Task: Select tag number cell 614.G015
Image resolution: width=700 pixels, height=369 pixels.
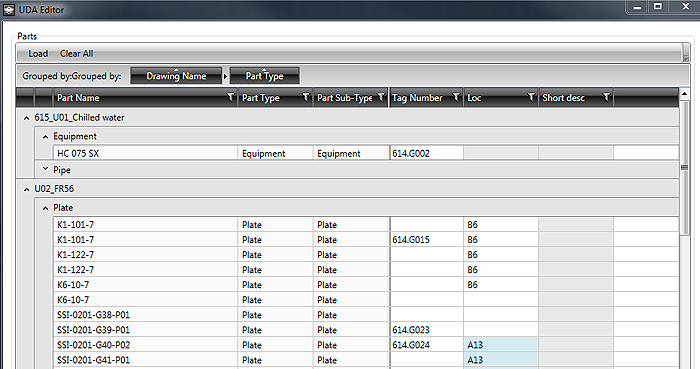Action: coord(426,240)
